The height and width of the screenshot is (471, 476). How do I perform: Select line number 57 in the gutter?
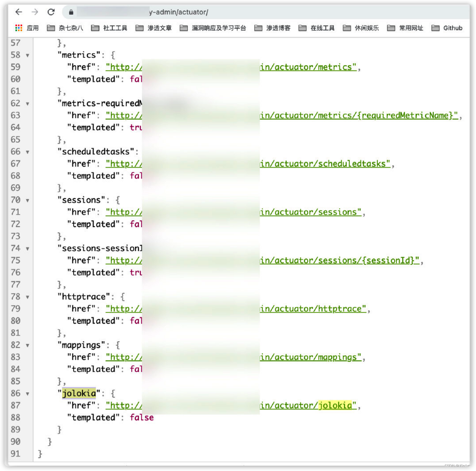[15, 43]
